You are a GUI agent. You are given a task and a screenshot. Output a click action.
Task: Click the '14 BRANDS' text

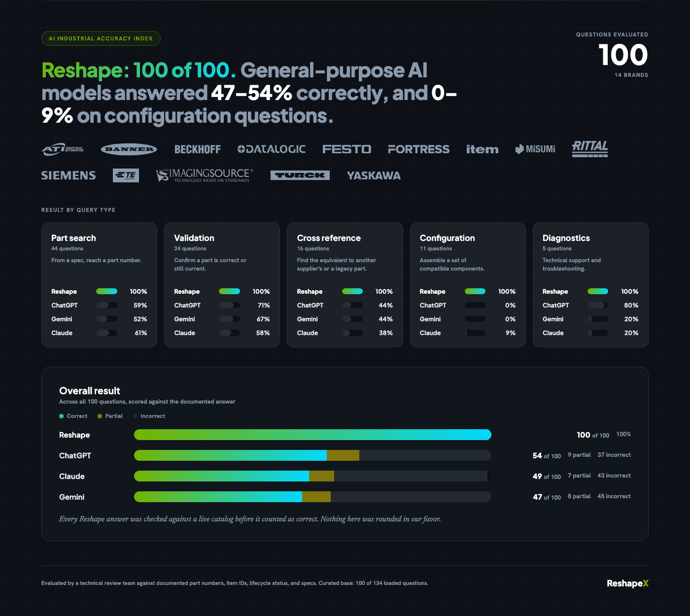coord(631,75)
